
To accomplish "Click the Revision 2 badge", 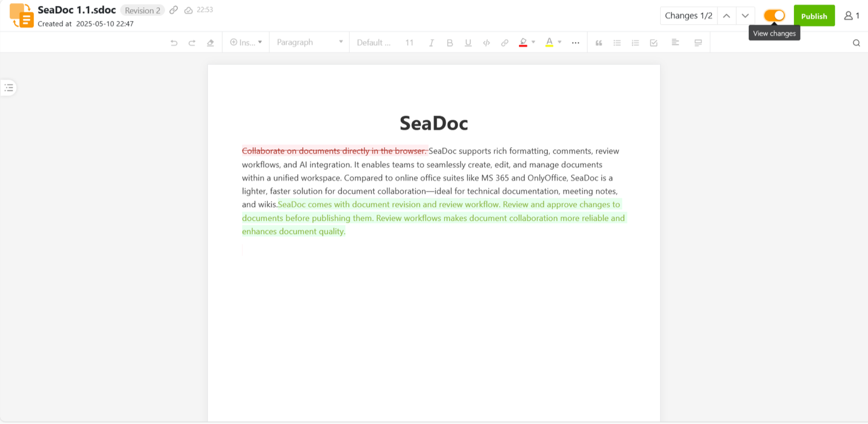I will point(143,10).
